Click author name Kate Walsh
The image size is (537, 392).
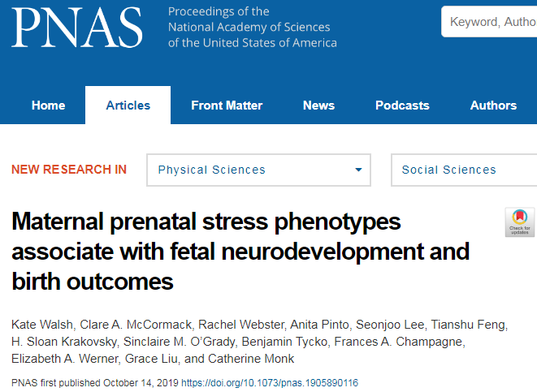(x=42, y=325)
